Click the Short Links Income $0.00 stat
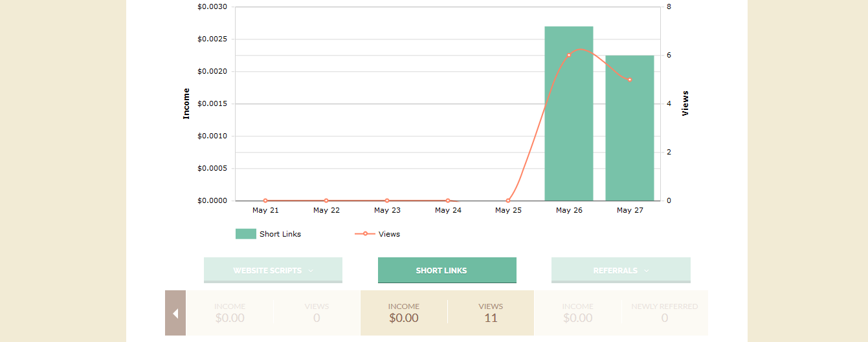The image size is (868, 342). (x=403, y=313)
